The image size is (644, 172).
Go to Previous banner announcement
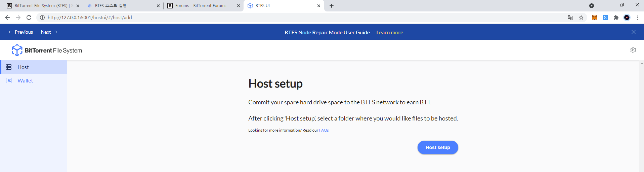pos(20,32)
